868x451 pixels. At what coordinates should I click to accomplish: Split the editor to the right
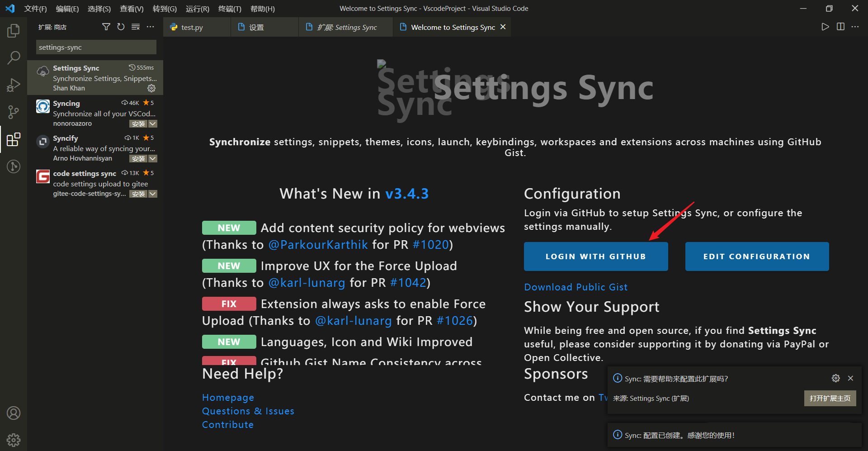[x=840, y=27]
